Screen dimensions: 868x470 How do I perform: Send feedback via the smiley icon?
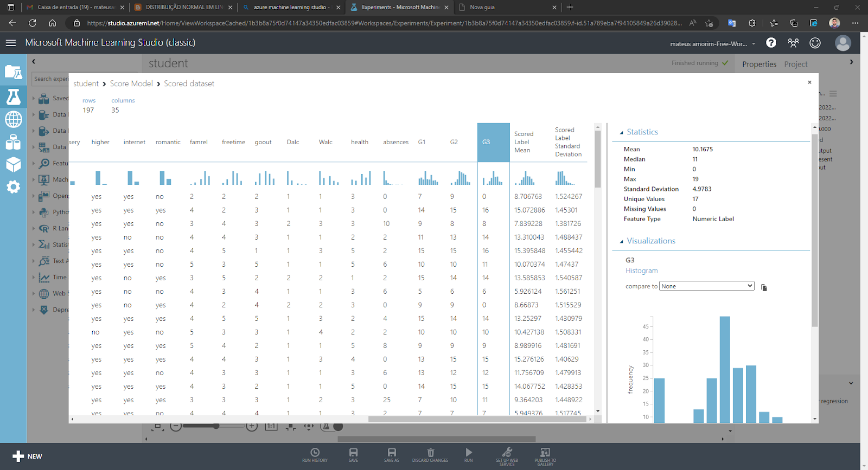click(x=815, y=43)
